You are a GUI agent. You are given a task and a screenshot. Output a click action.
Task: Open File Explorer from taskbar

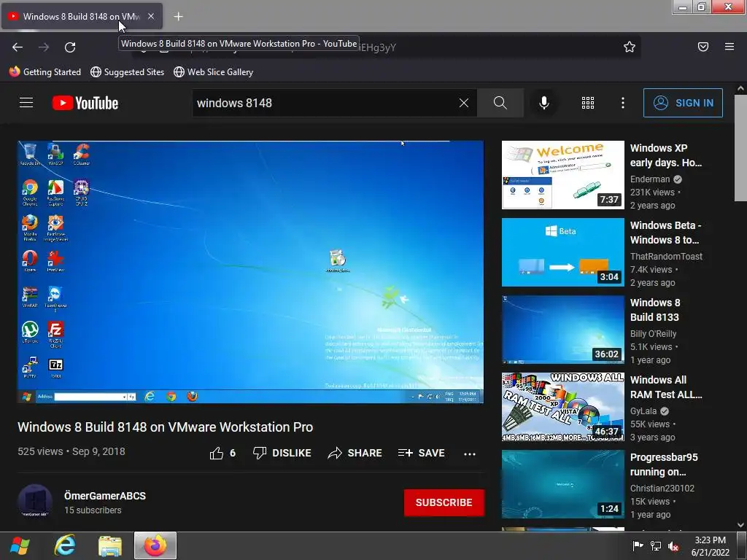tap(110, 546)
